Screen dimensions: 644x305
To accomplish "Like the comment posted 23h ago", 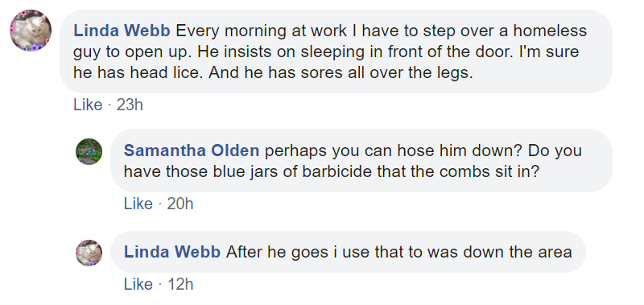I will [88, 105].
